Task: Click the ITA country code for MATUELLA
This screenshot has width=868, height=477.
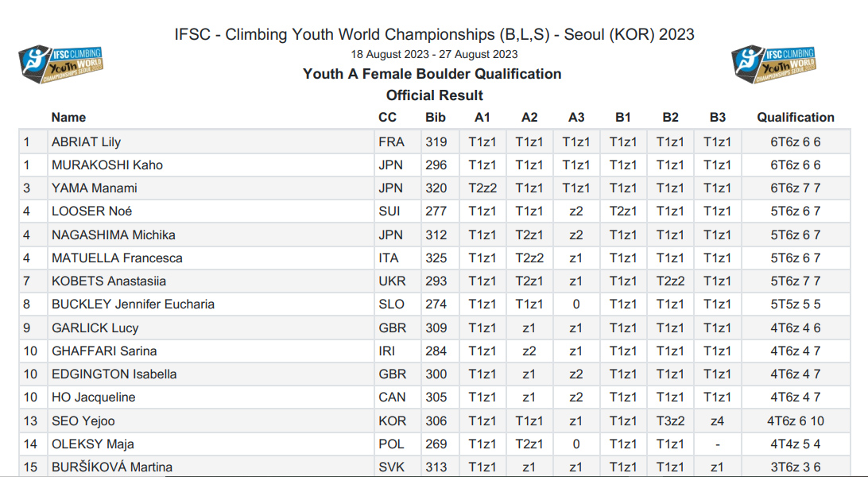Action: (x=389, y=258)
